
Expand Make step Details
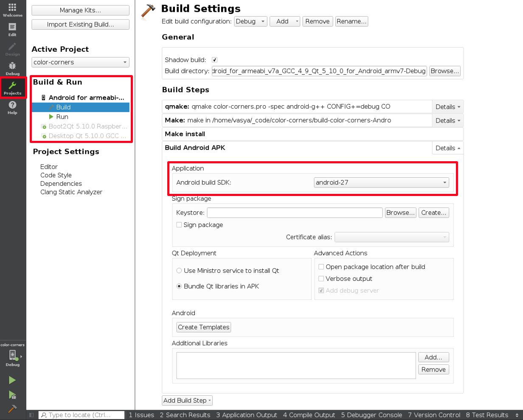point(448,120)
